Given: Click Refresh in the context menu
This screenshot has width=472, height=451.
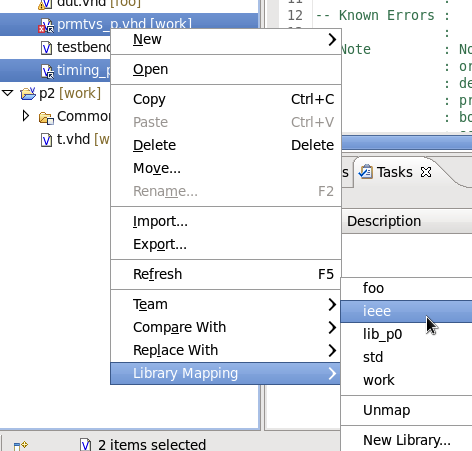Looking at the screenshot, I should [226, 274].
